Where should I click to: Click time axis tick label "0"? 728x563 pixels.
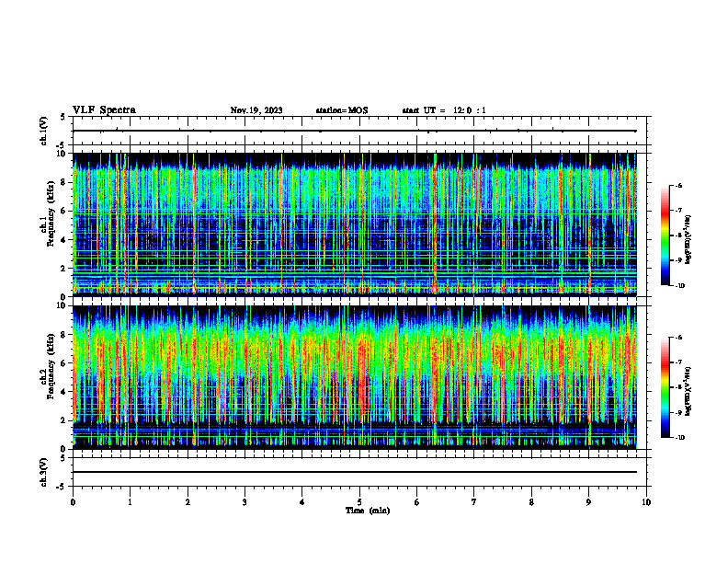73,502
